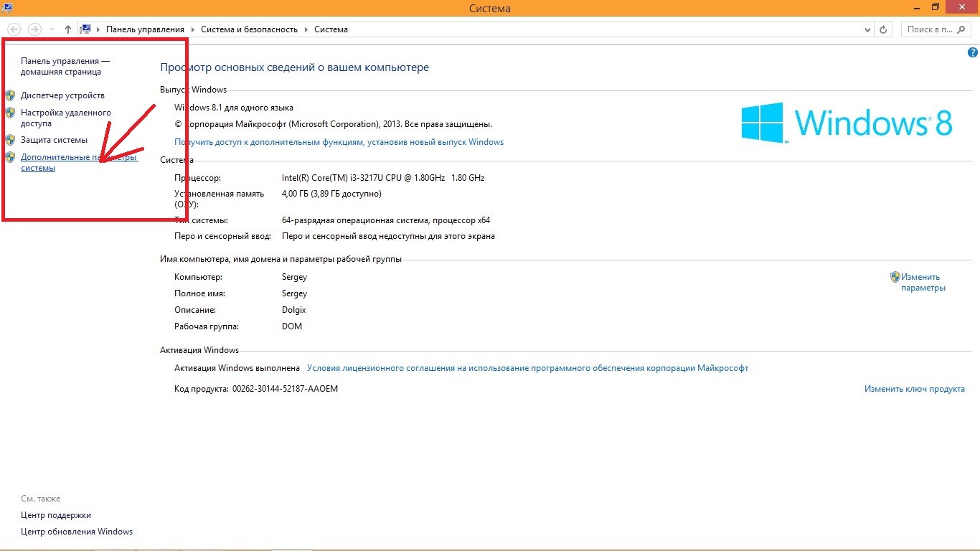Click workgroup value DOM
The width and height of the screenshot is (980, 551).
pyautogui.click(x=292, y=326)
